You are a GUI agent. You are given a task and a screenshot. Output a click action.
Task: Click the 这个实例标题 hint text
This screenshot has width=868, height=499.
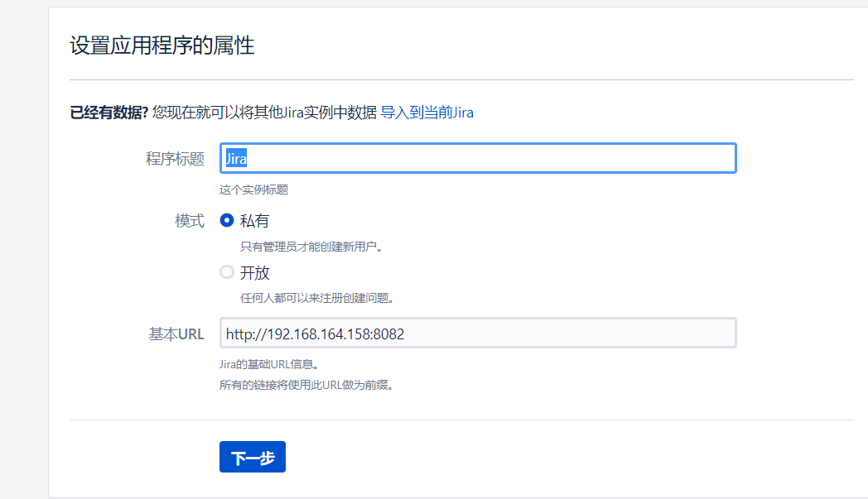tap(253, 190)
